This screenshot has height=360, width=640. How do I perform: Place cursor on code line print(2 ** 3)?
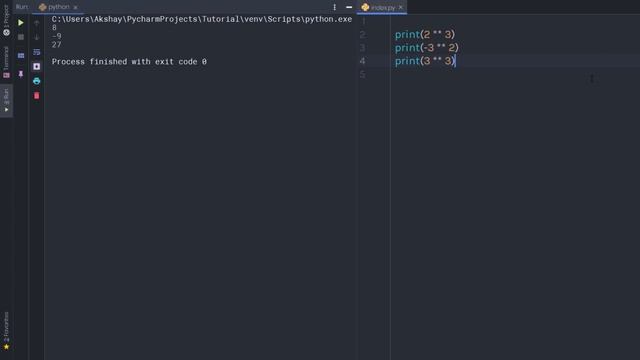click(x=424, y=34)
